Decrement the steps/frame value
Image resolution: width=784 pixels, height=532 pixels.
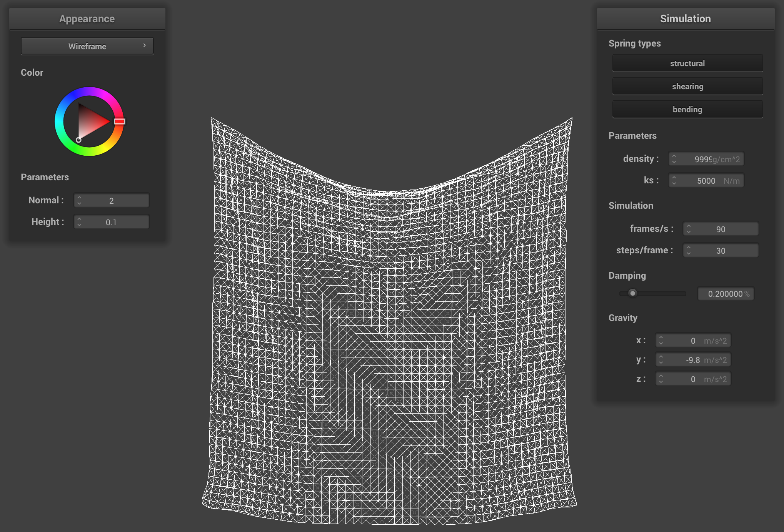[x=689, y=253]
